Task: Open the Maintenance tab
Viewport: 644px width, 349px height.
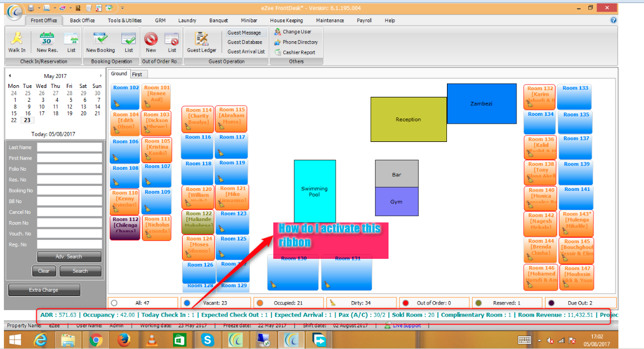Action: (330, 20)
